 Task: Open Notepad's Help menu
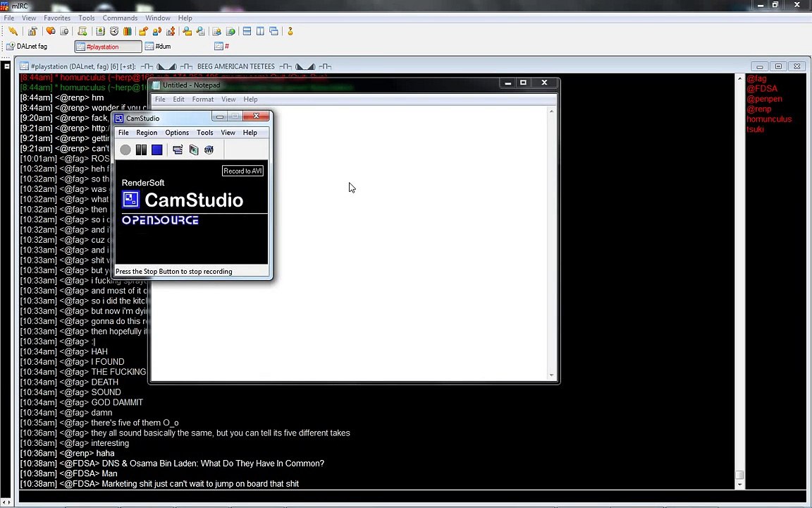[250, 99]
